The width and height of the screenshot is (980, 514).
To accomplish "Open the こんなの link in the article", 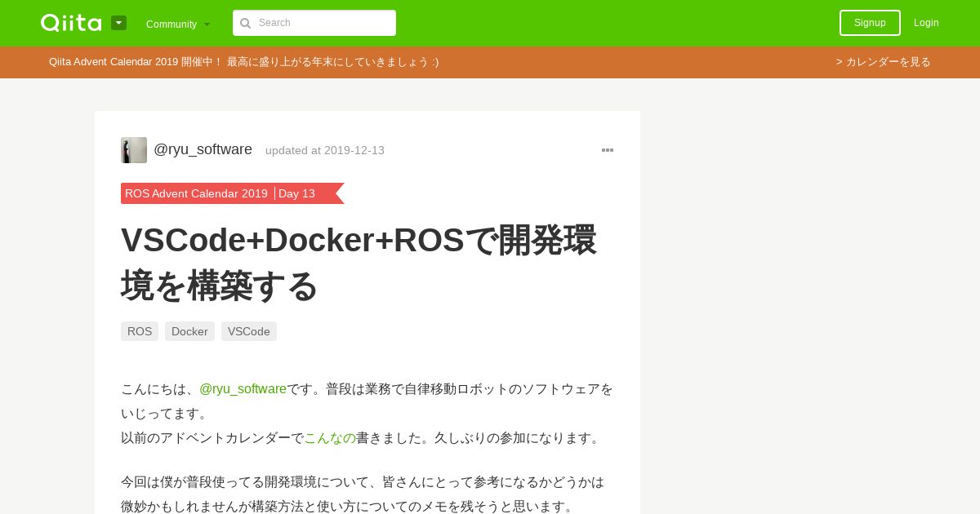I will coord(330,438).
